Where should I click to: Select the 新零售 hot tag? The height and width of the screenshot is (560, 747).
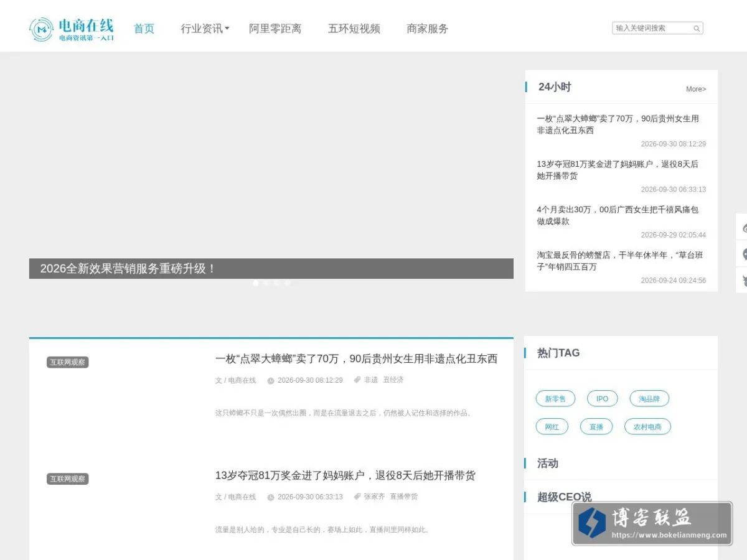(x=555, y=399)
